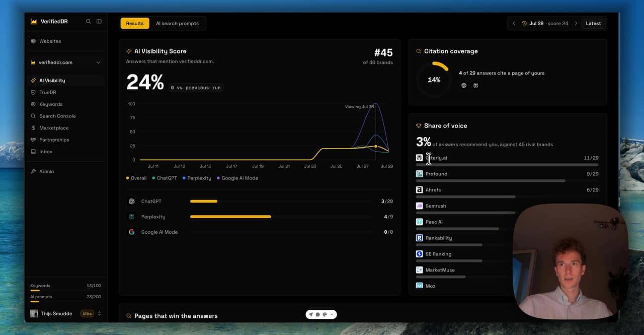Click the Perplexity logo in engine breakdown
Screen dimensions: 644x335
tap(132, 217)
